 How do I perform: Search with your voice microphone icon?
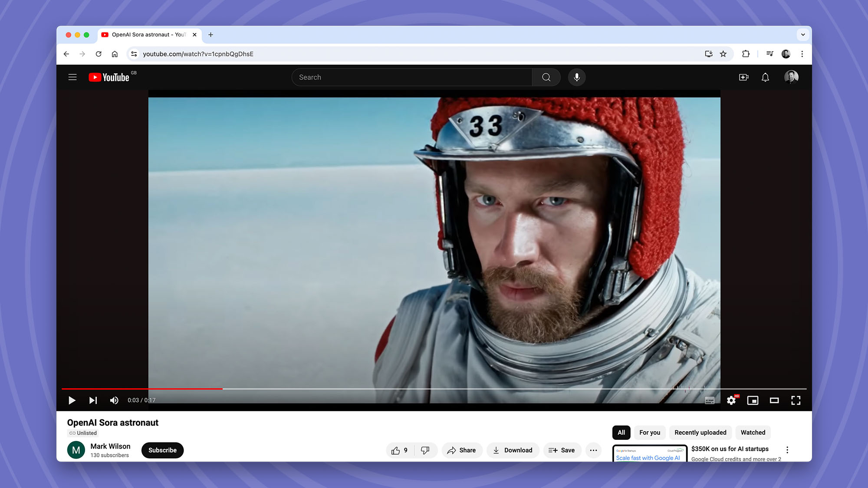click(x=577, y=77)
